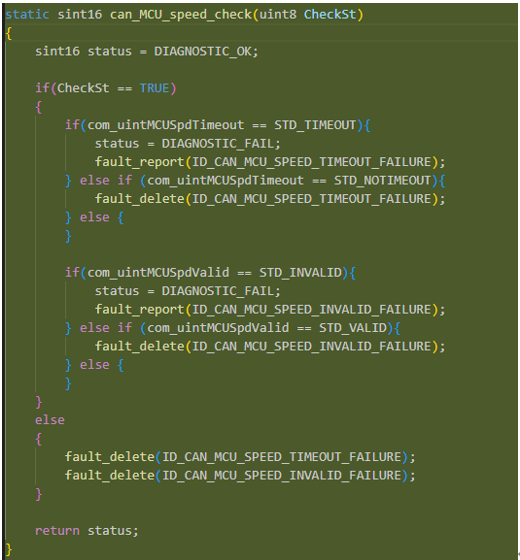
Task: Click the STD_VALID constant
Action: [353, 328]
